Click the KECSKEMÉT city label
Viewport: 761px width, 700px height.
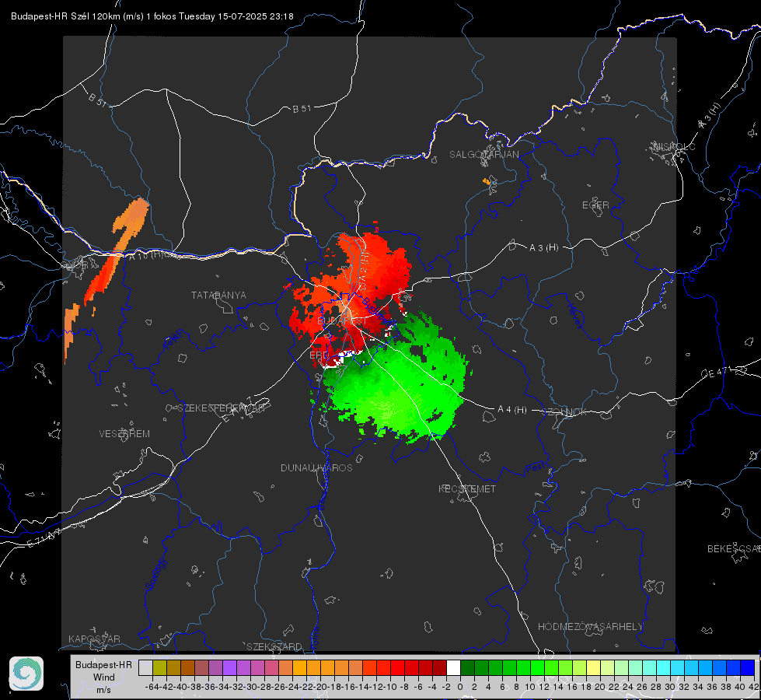pos(467,488)
